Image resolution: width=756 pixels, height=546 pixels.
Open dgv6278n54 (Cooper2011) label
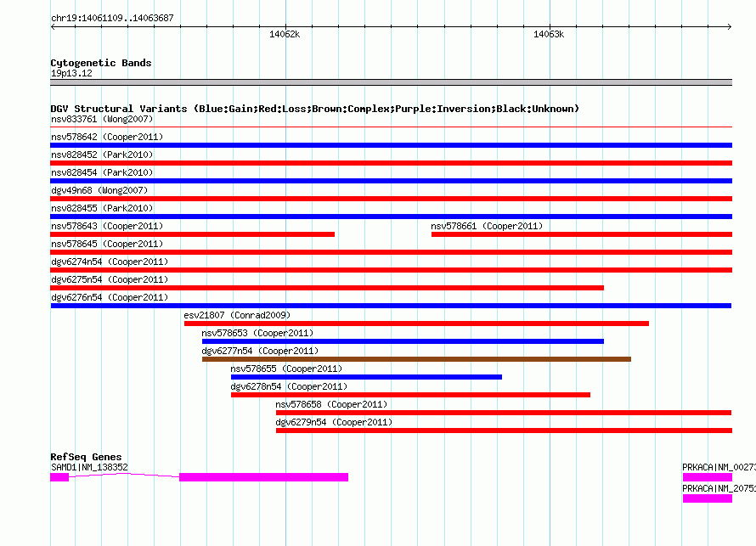click(289, 386)
